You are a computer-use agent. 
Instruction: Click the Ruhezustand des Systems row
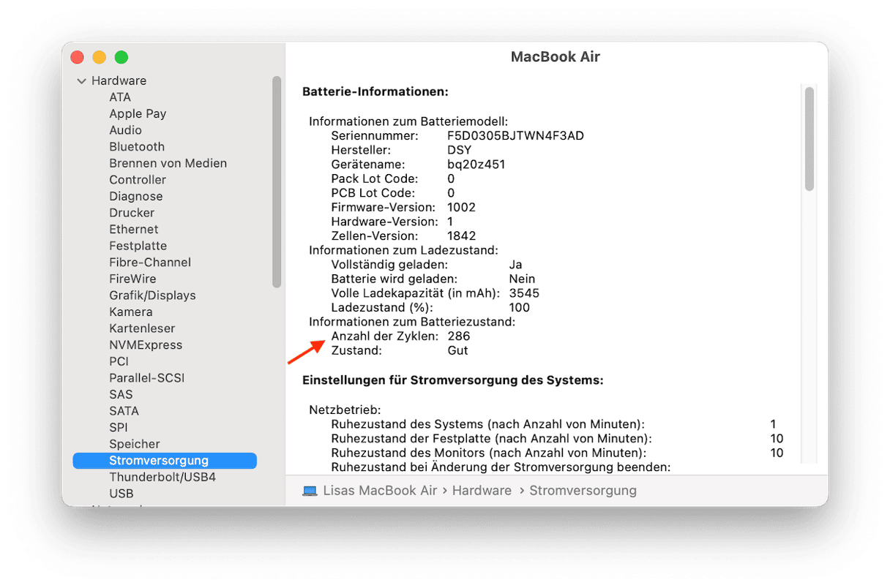click(x=557, y=424)
